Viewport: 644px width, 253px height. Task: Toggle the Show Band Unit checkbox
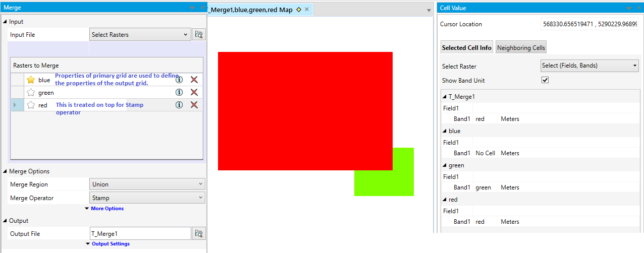tap(545, 80)
